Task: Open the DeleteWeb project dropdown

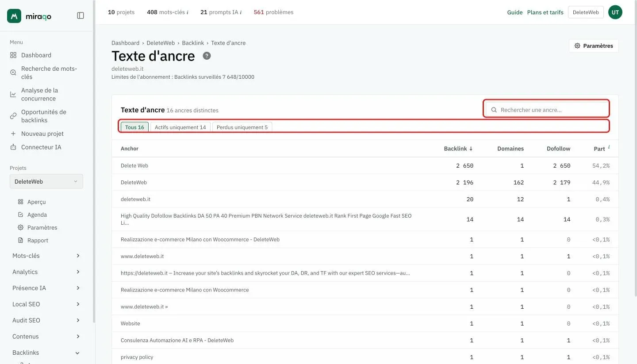Action: tap(46, 181)
